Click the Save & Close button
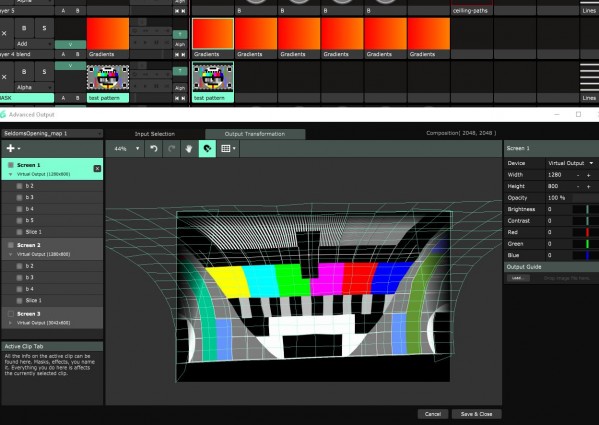 pos(476,414)
